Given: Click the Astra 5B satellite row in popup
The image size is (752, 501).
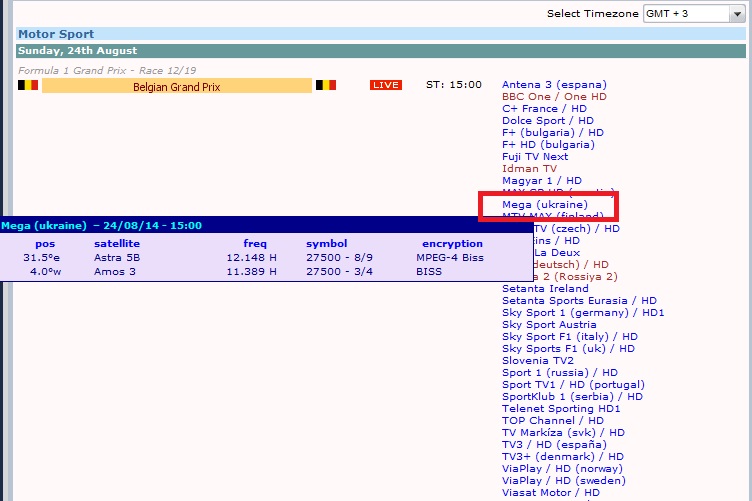Looking at the screenshot, I should coord(117,257).
